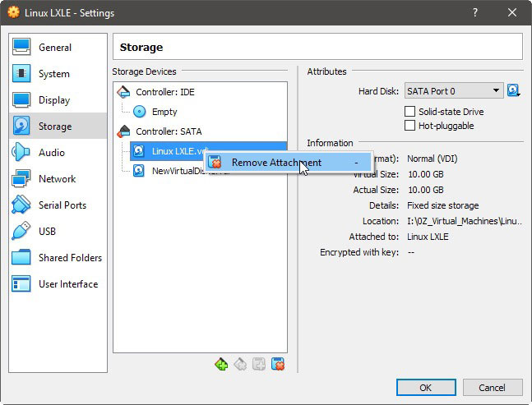Confirm settings with the OK button

(426, 388)
